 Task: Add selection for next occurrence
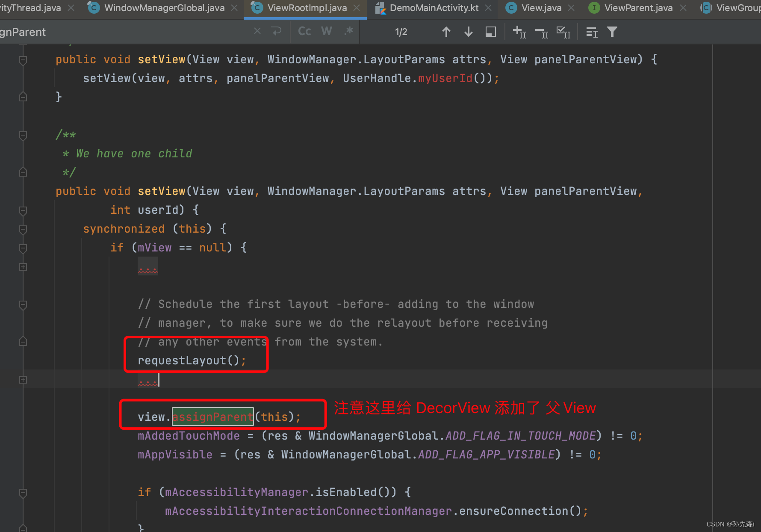coord(519,32)
